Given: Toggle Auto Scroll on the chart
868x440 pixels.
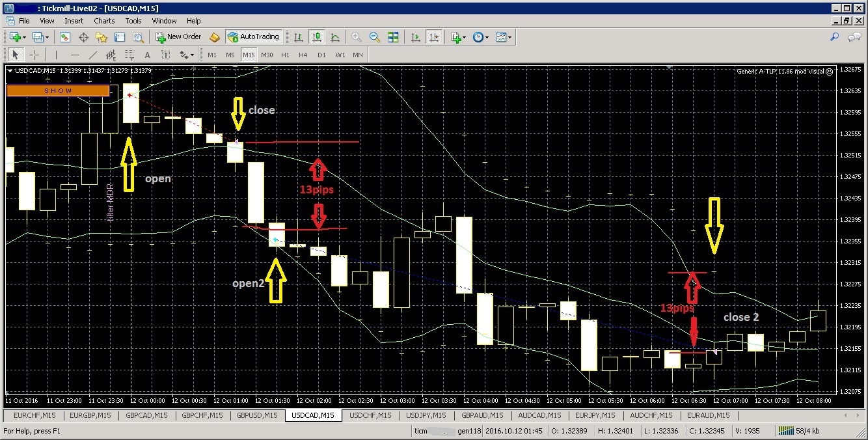Looking at the screenshot, I should tap(416, 37).
